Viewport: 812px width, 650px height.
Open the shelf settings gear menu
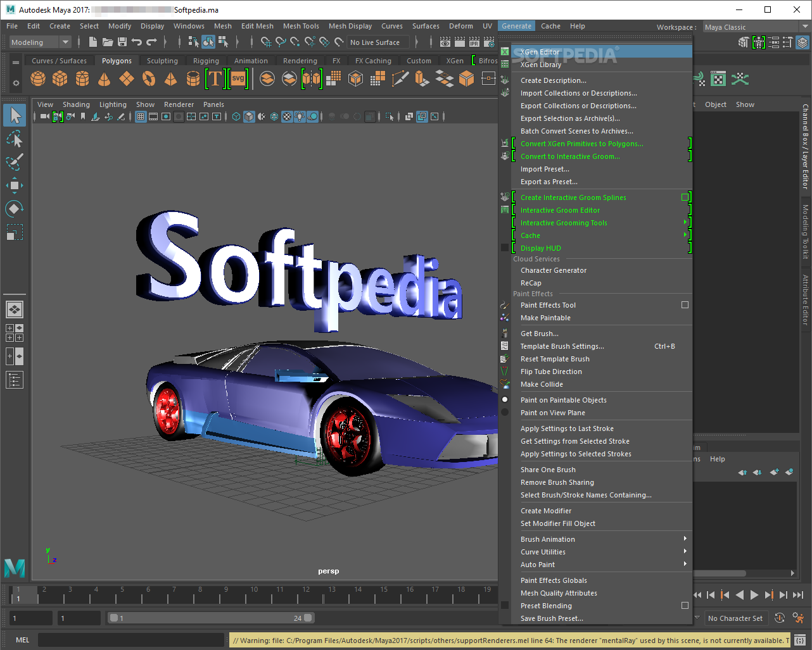coord(16,83)
